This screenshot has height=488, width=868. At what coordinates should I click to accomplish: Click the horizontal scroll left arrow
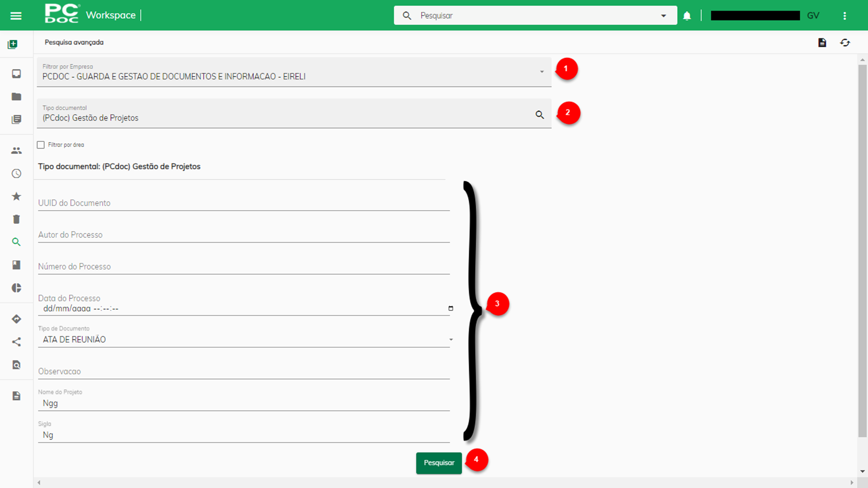coord(39,483)
